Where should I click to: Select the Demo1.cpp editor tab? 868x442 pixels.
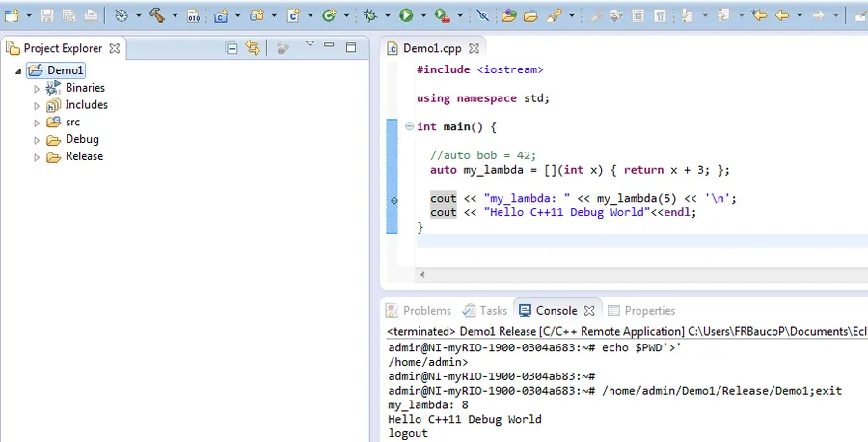432,48
